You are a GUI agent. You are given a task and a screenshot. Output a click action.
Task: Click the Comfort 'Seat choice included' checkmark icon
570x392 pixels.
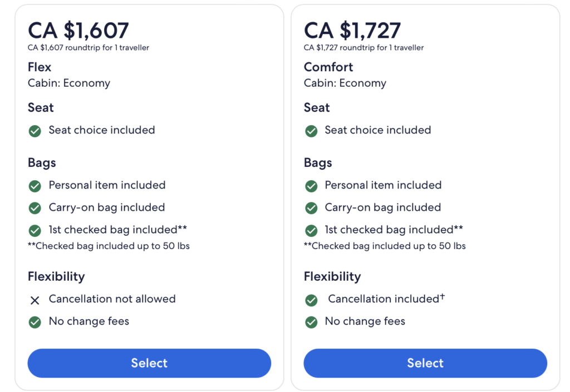coord(311,131)
